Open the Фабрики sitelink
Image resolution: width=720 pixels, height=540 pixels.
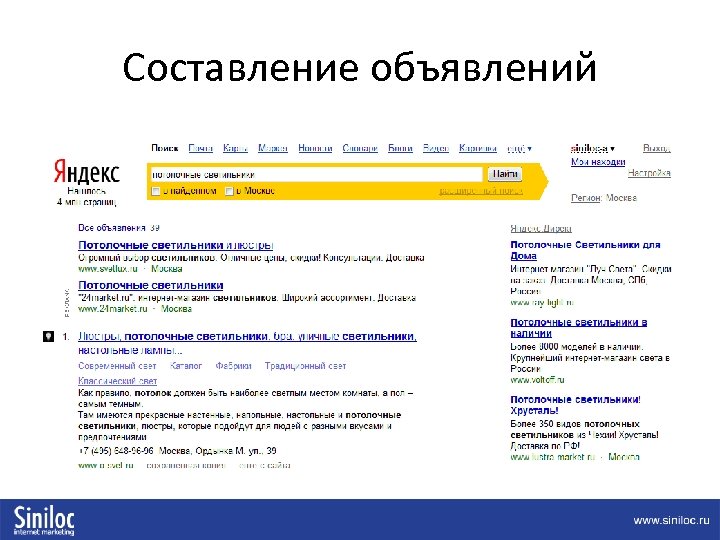(x=233, y=366)
